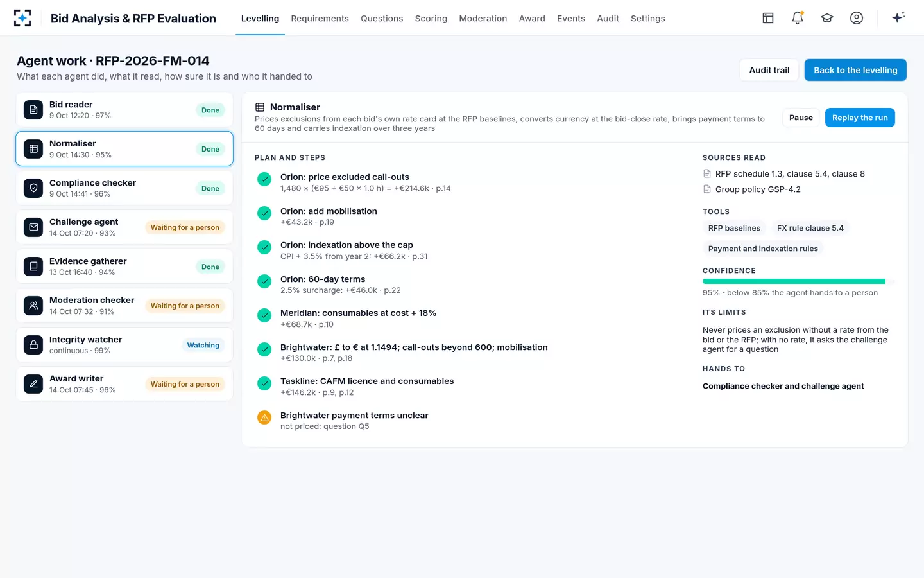Click check icon for Meridian consumables step

coord(264,315)
